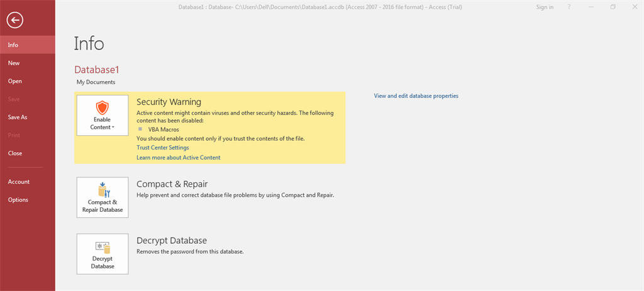Expand the Enable Content dropdown arrow
This screenshot has width=644, height=291.
click(x=113, y=128)
